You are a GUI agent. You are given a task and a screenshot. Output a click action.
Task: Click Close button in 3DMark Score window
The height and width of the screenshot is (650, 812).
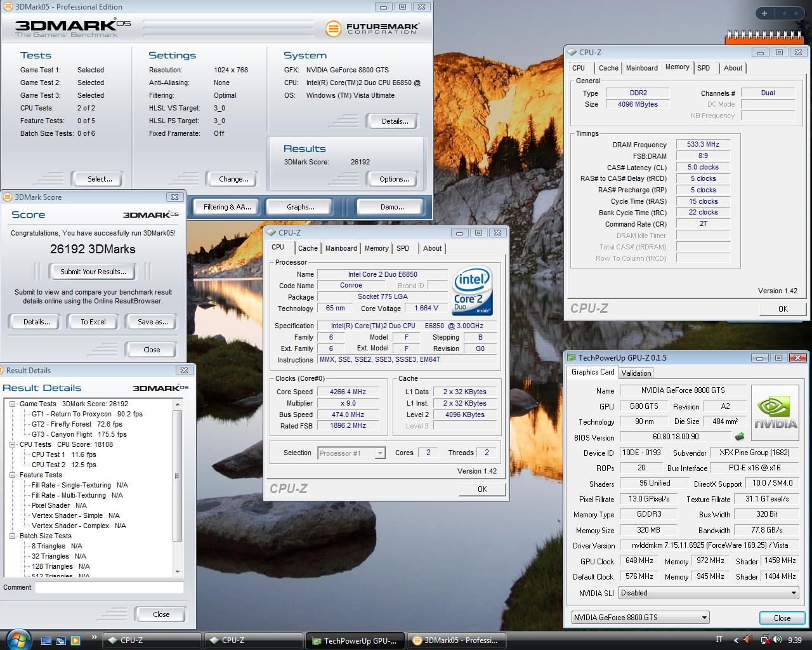[x=152, y=350]
